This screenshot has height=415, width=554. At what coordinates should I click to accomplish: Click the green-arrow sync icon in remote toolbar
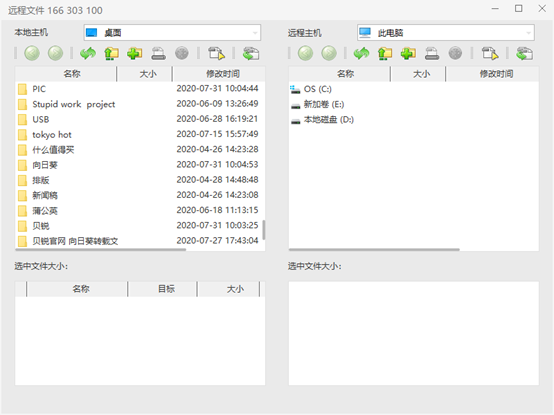tap(524, 53)
